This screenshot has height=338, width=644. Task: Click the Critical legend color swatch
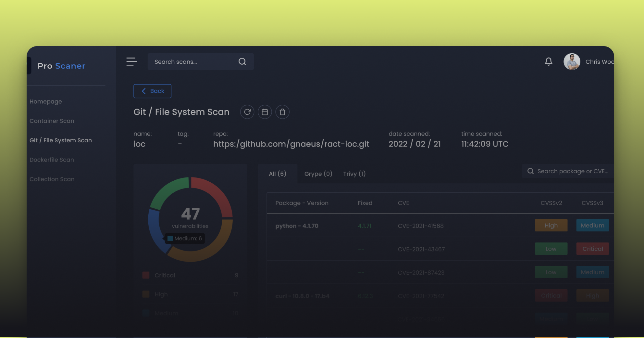pos(146,275)
